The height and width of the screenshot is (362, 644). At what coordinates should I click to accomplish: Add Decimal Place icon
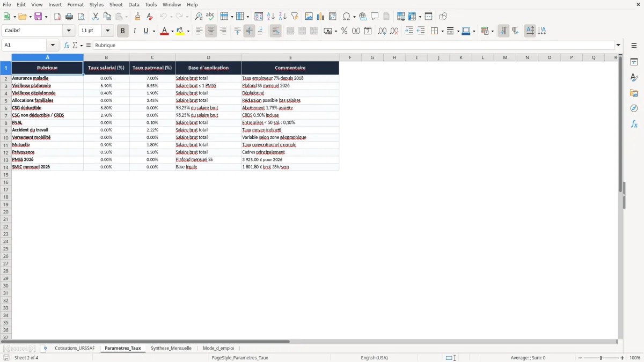click(x=382, y=31)
